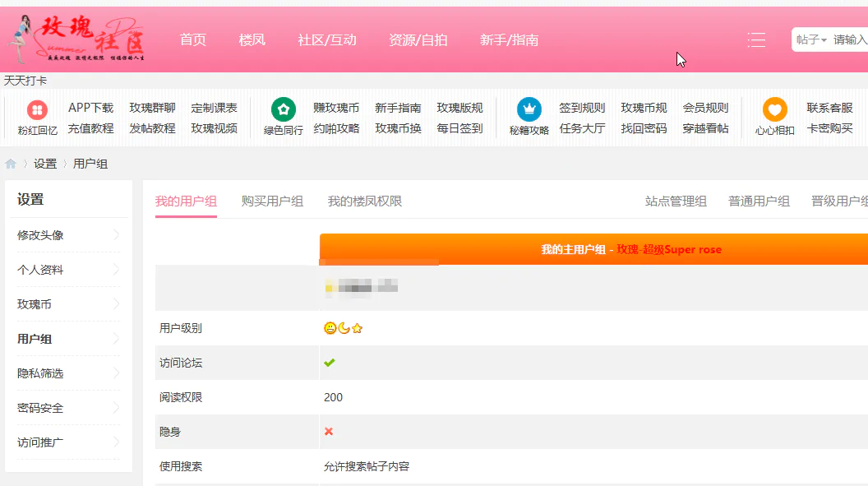
Task: Switch to 购买用户组 tab
Action: coord(272,201)
